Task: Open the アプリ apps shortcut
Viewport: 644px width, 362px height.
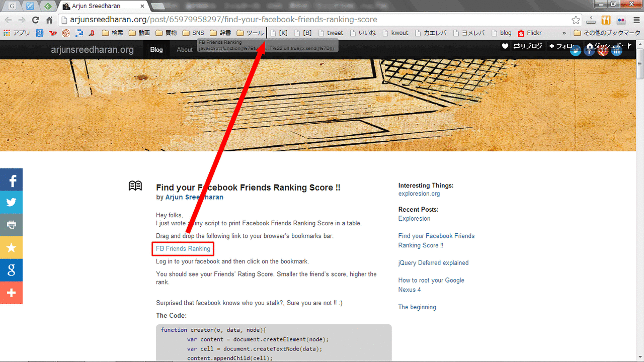Action: click(x=17, y=33)
